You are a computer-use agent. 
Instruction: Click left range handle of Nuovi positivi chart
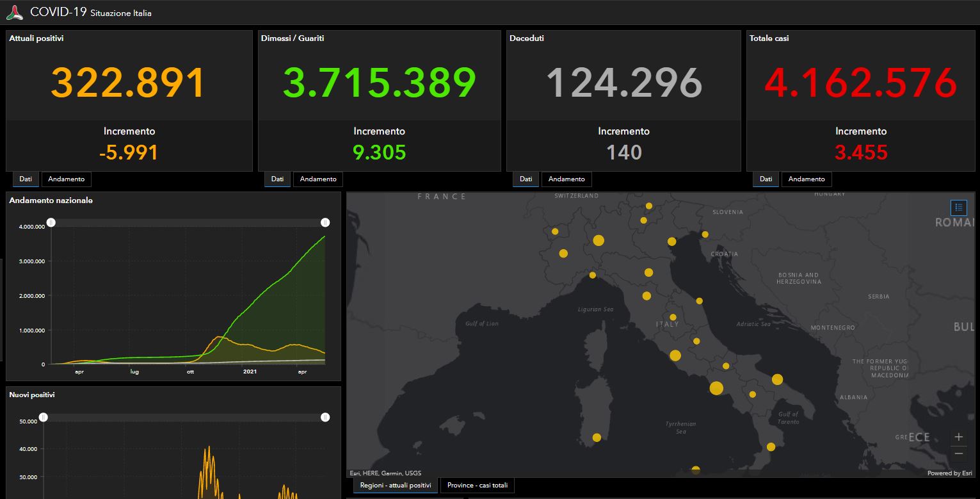[x=44, y=417]
